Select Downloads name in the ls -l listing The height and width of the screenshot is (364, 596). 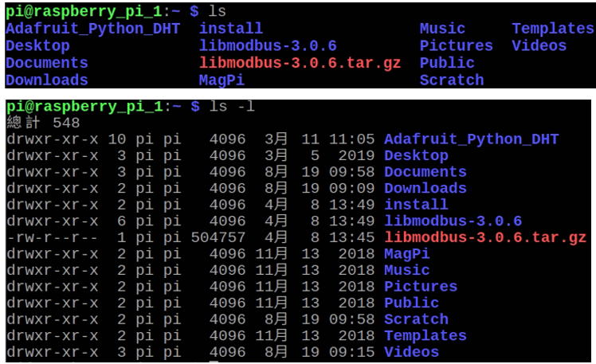click(425, 189)
